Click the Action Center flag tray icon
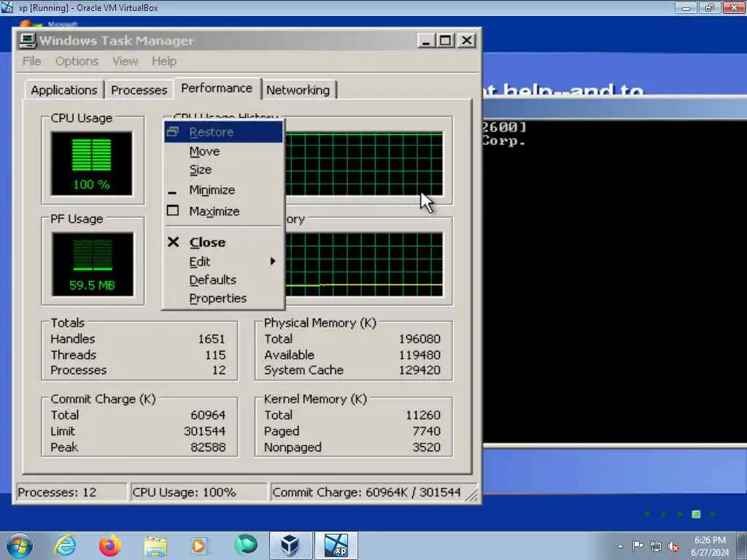Screen dimensions: 747x560 tap(638, 545)
